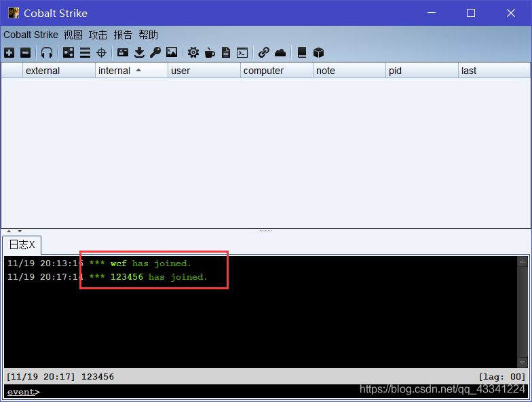Sort by note column header

click(x=349, y=71)
